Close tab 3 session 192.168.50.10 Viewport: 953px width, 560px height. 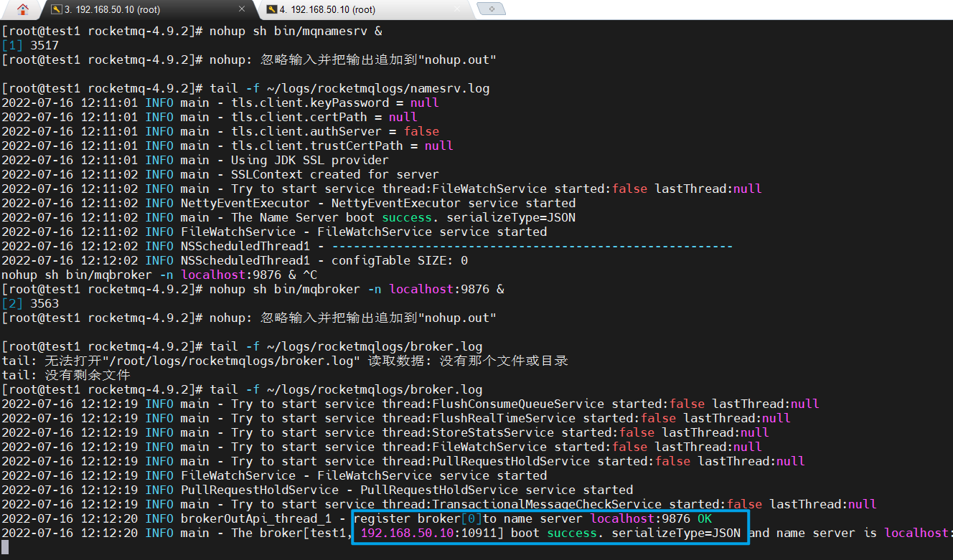coord(242,9)
